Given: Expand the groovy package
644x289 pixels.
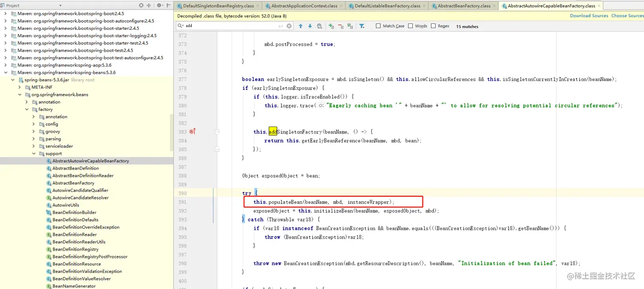Looking at the screenshot, I should pos(34,132).
